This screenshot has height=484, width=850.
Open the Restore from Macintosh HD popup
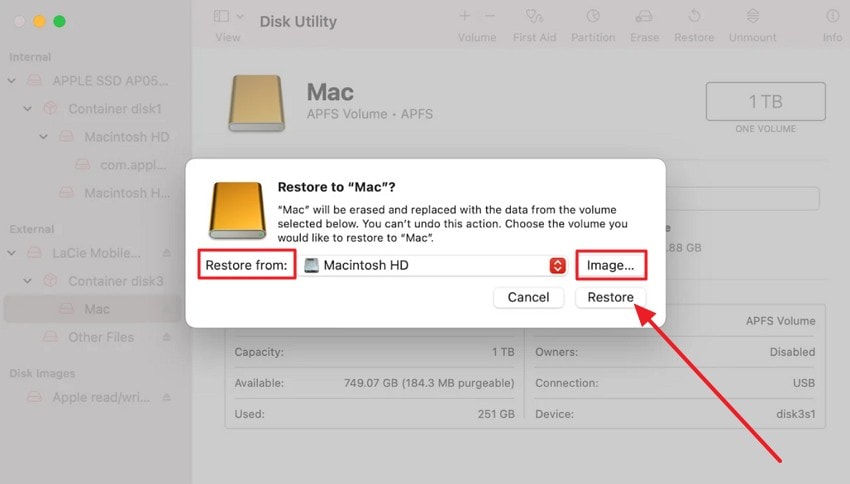click(434, 265)
